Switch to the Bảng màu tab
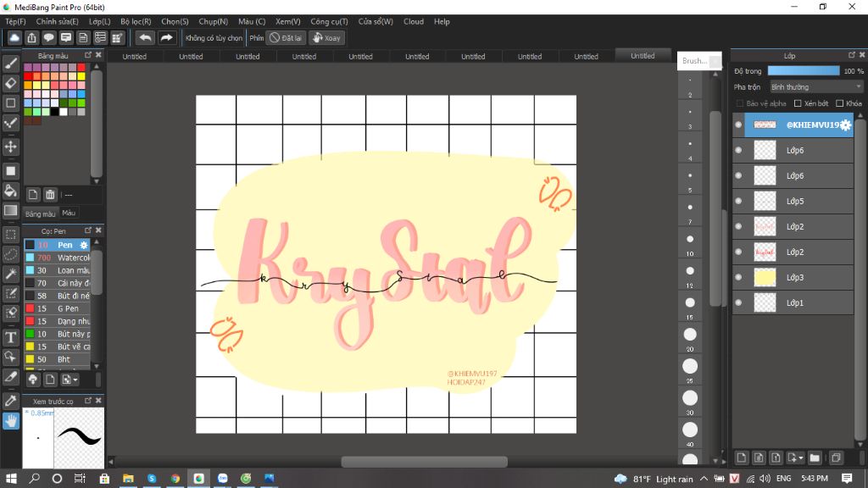868x488 pixels. point(41,213)
